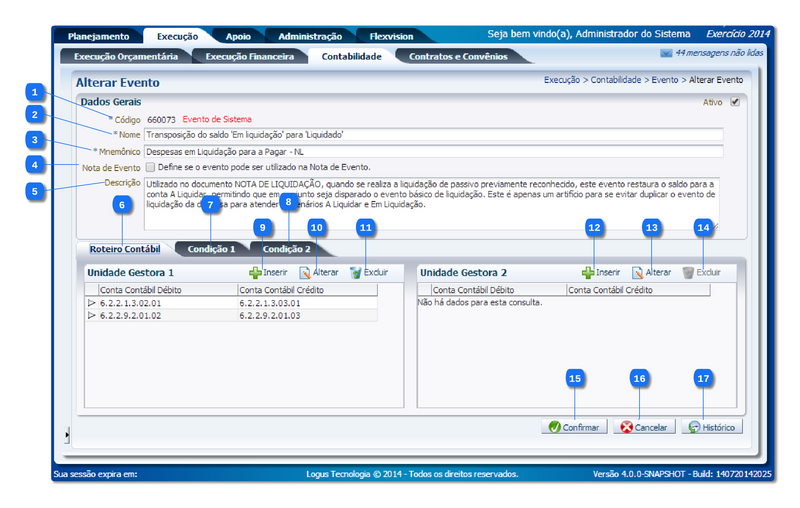Image resolution: width=800 pixels, height=508 pixels.
Task: Click the Alterar edit icon in Unidade Gestora 2
Action: click(637, 272)
